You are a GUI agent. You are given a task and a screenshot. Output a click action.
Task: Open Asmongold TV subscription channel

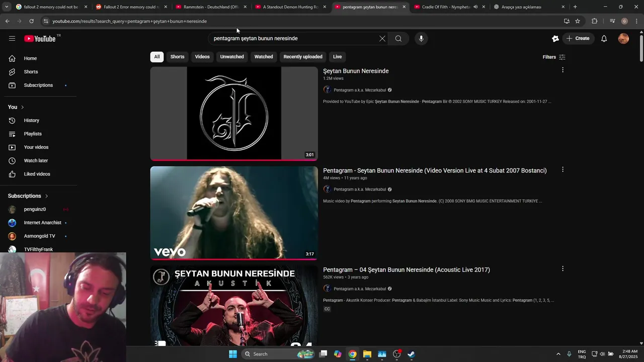(x=39, y=236)
